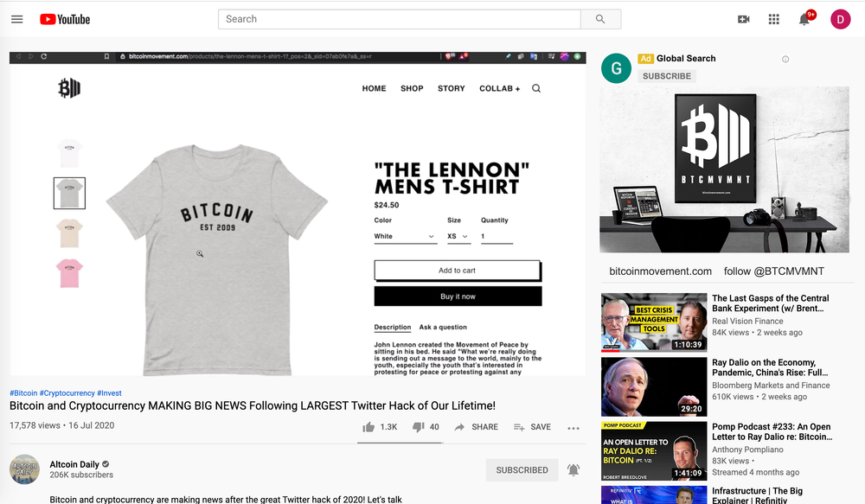Click the YouTube logo to go home
This screenshot has height=504, width=865.
65,19
